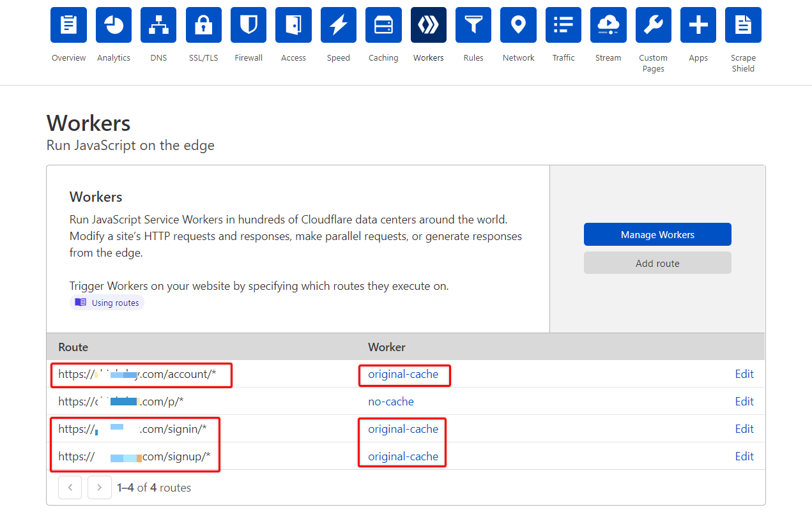Image resolution: width=812 pixels, height=512 pixels.
Task: Click the 'Run JavaScript on the edge' subtitle
Action: click(x=130, y=146)
